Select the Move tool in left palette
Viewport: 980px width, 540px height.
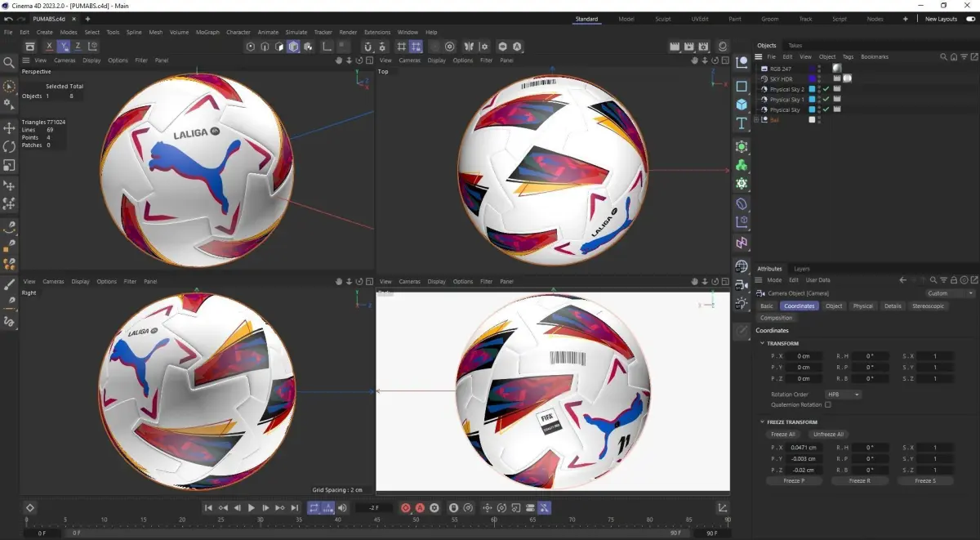(x=9, y=128)
